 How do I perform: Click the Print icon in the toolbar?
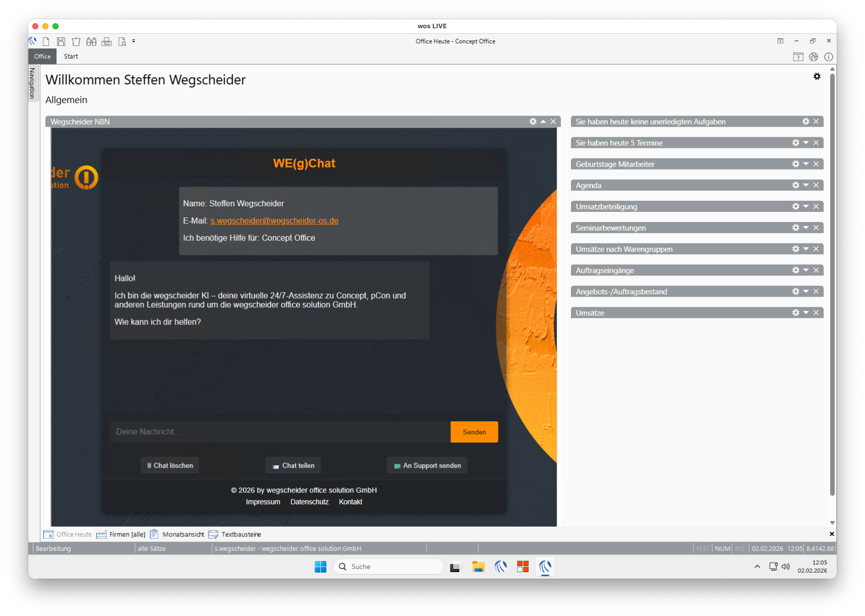(x=106, y=41)
